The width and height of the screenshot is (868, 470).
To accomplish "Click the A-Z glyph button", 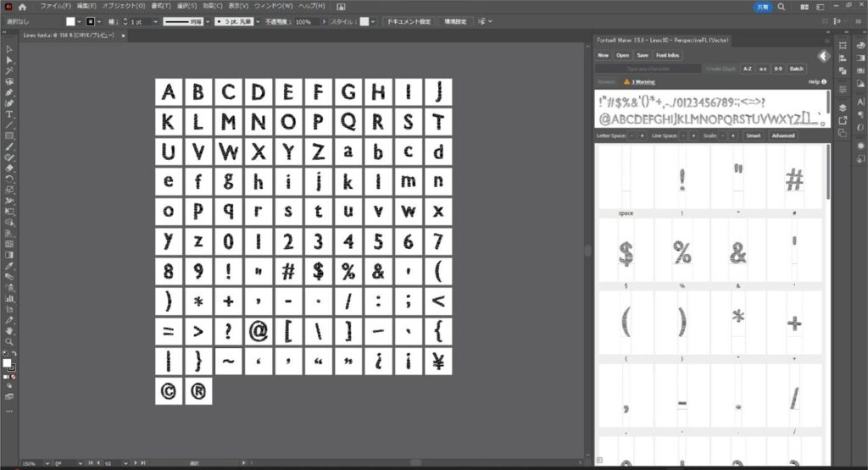I will coord(748,69).
